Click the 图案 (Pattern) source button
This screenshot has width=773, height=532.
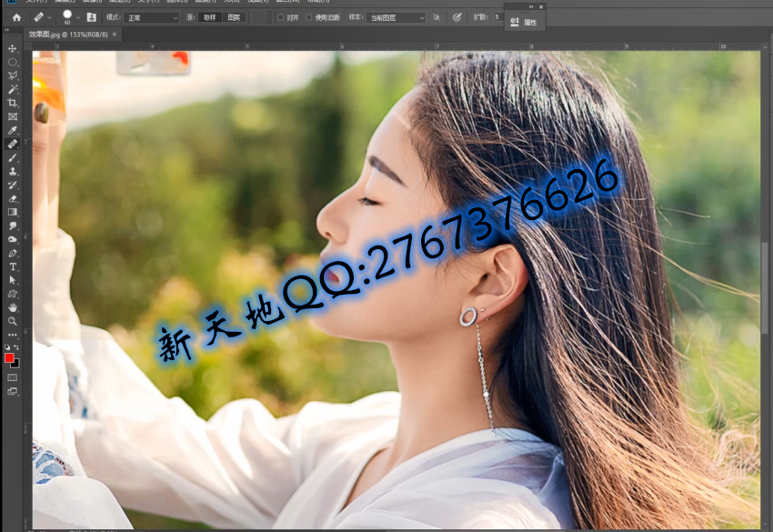[235, 17]
